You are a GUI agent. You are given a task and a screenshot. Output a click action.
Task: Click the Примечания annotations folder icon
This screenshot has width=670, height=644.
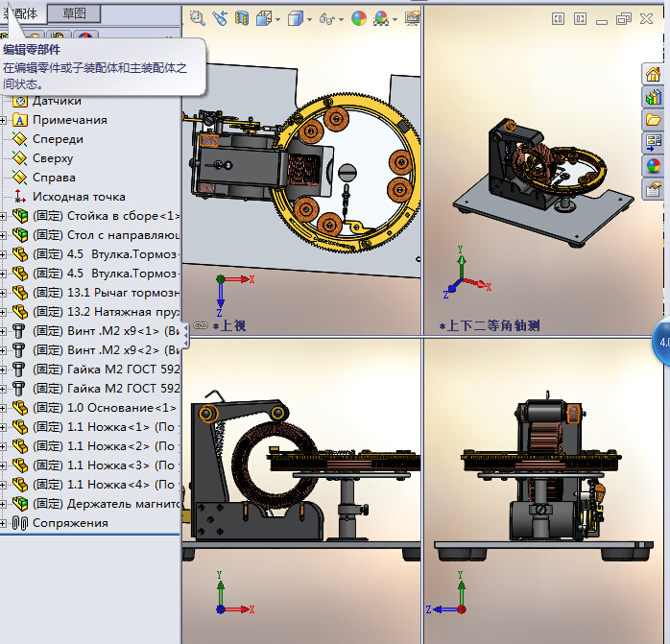click(20, 120)
